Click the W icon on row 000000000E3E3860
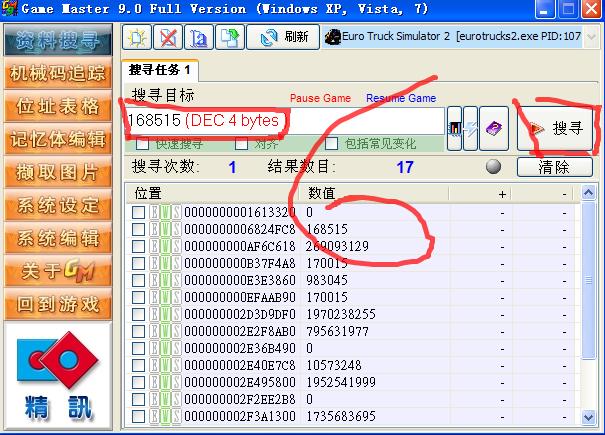 coord(166,280)
